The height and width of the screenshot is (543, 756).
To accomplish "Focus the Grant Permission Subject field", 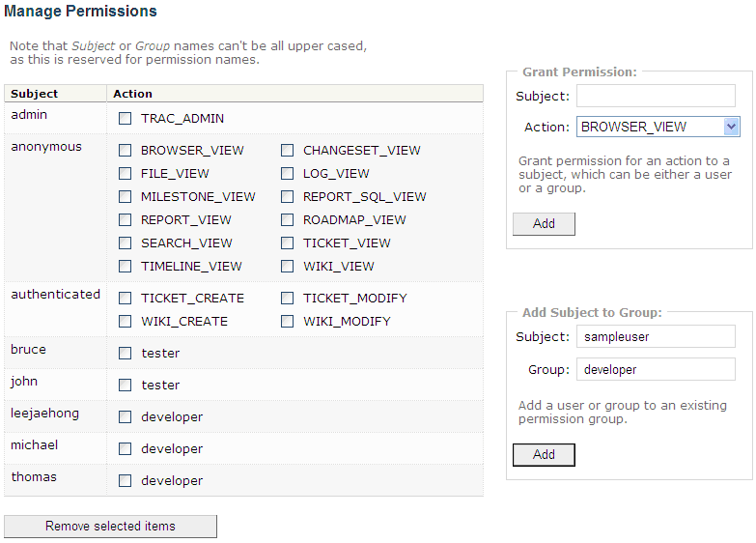I will [656, 96].
